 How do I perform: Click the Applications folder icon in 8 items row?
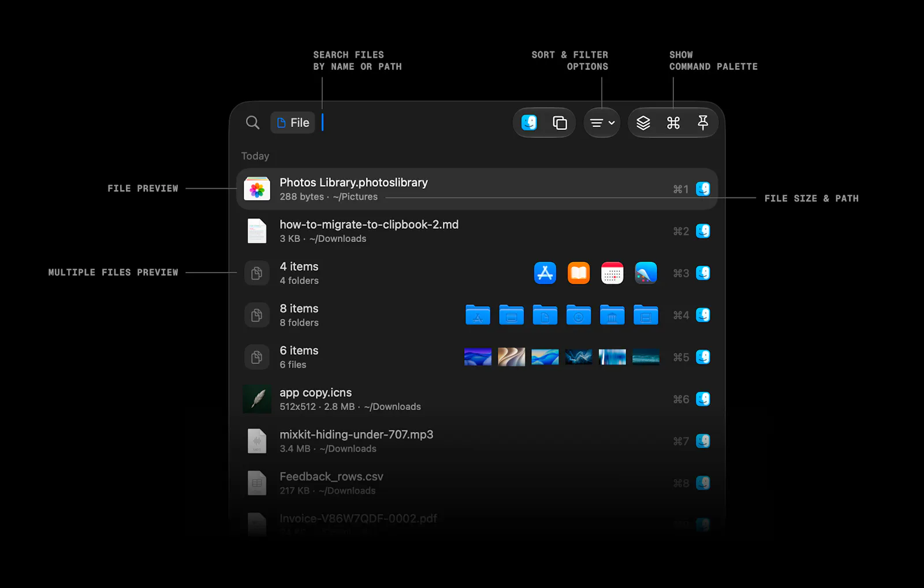478,315
